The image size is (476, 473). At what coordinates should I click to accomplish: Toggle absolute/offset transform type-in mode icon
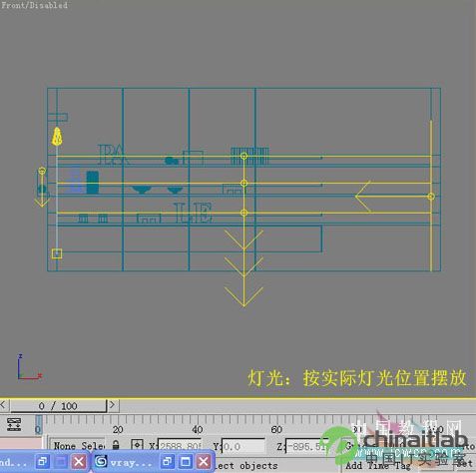point(137,445)
